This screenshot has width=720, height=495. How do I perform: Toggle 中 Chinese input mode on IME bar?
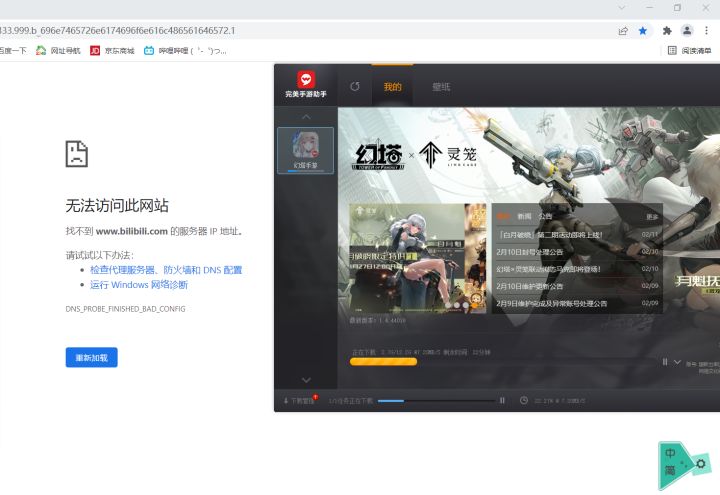click(670, 453)
